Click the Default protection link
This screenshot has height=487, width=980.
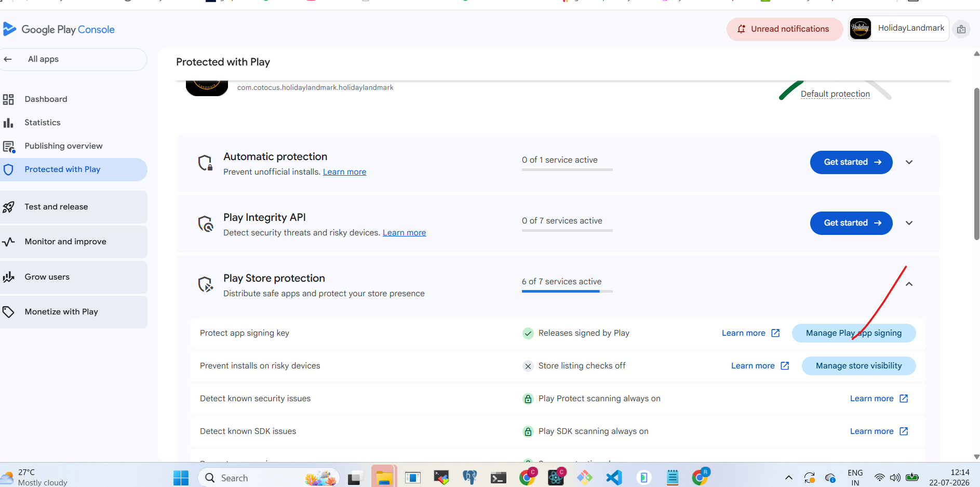click(835, 94)
